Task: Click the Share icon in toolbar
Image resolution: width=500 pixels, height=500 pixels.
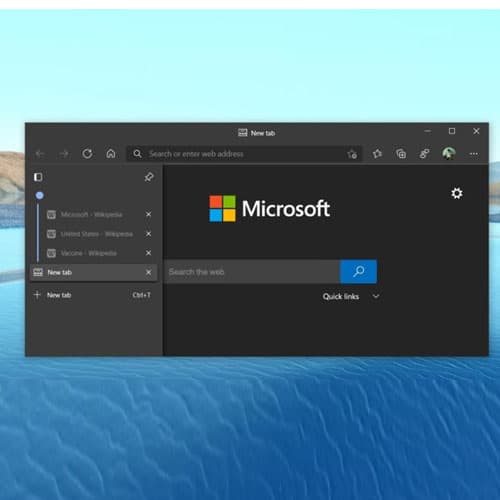Action: point(424,154)
